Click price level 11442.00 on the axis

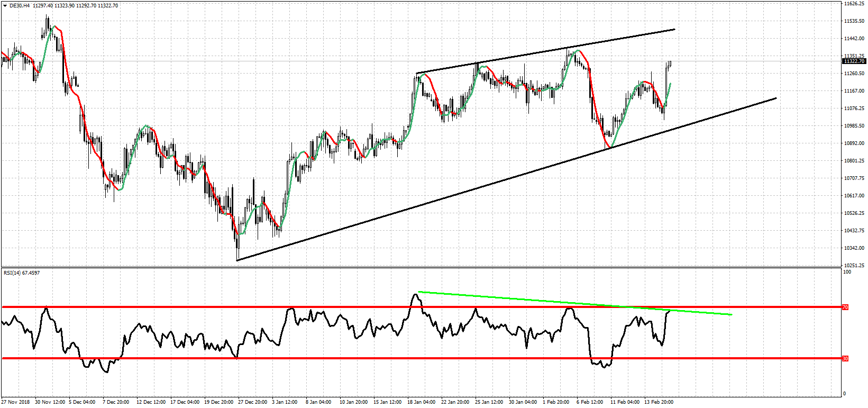(x=854, y=39)
